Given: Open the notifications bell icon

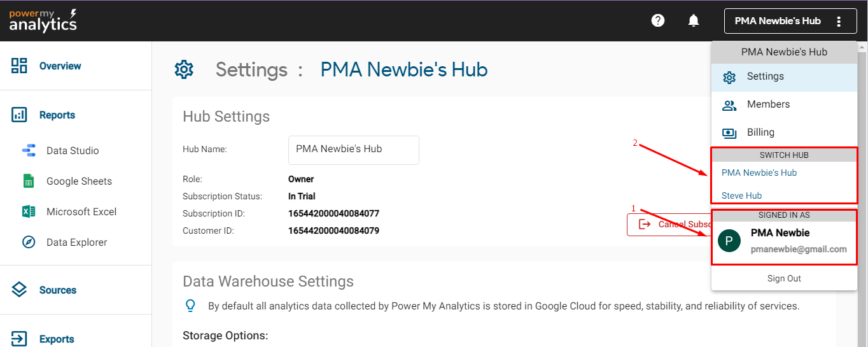Looking at the screenshot, I should (x=694, y=20).
